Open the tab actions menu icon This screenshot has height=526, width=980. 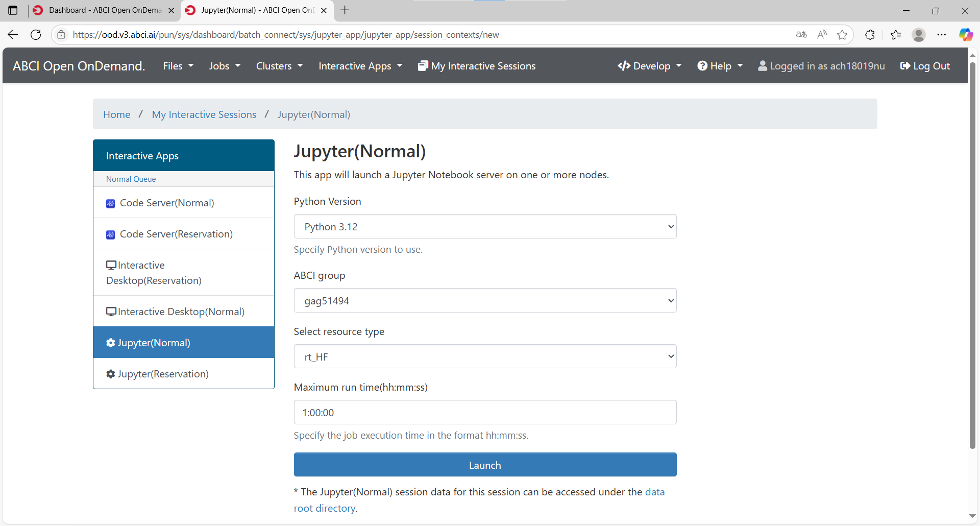point(13,10)
